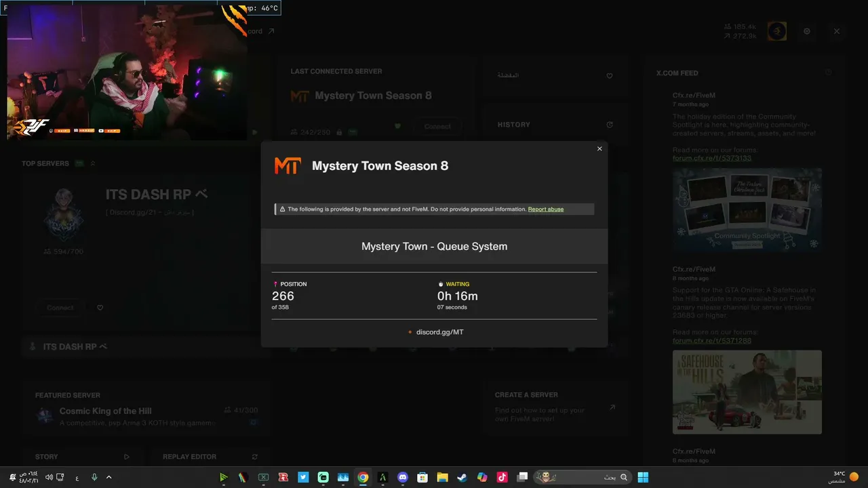868x488 pixels.
Task: Click the arrow icon on Create a Server
Action: (x=612, y=407)
